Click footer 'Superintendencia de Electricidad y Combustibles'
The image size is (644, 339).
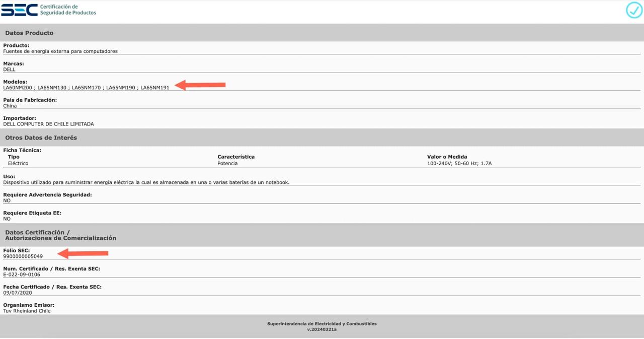point(322,323)
